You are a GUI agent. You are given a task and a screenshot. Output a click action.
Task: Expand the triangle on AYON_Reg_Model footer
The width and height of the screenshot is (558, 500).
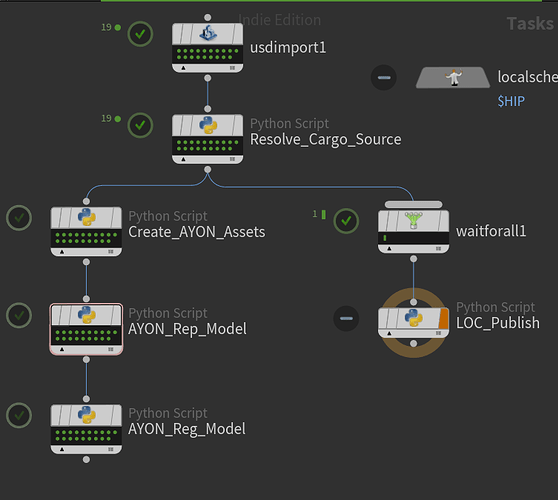[x=62, y=449]
